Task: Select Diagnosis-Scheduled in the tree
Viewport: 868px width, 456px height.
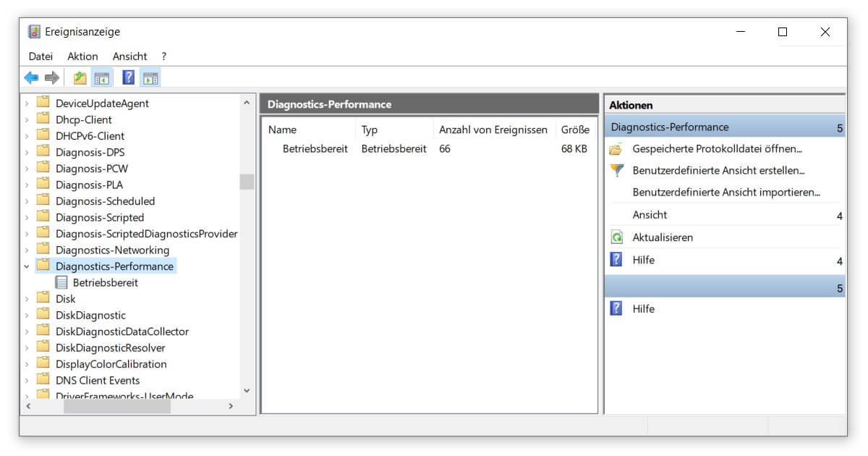Action: (106, 201)
